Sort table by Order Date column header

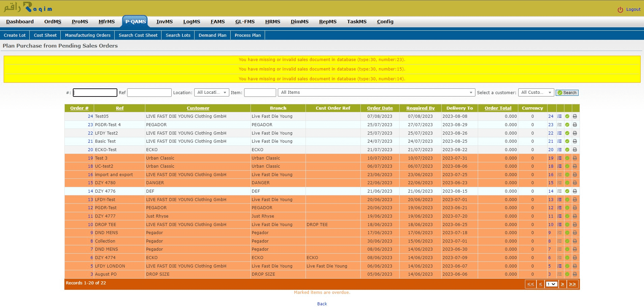pos(380,108)
